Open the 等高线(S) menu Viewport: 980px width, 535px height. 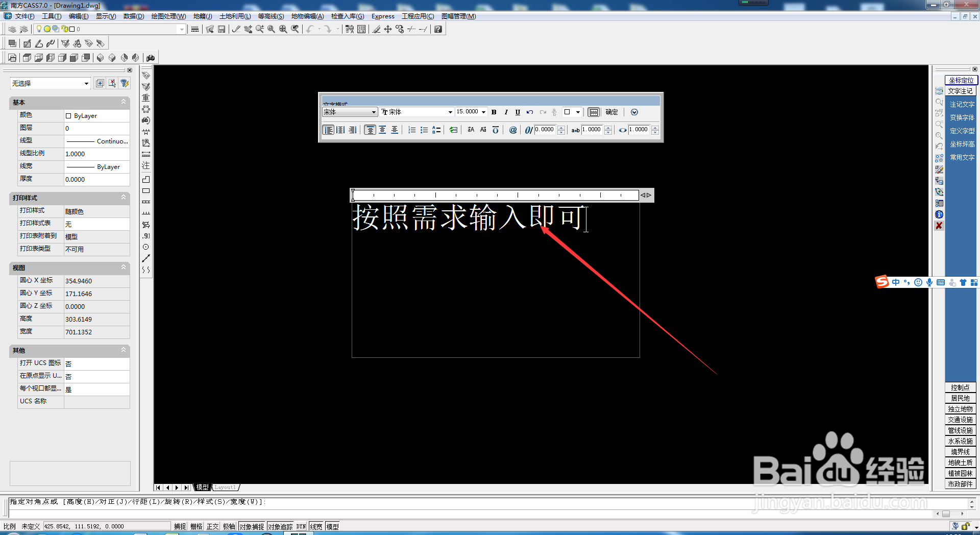click(271, 16)
